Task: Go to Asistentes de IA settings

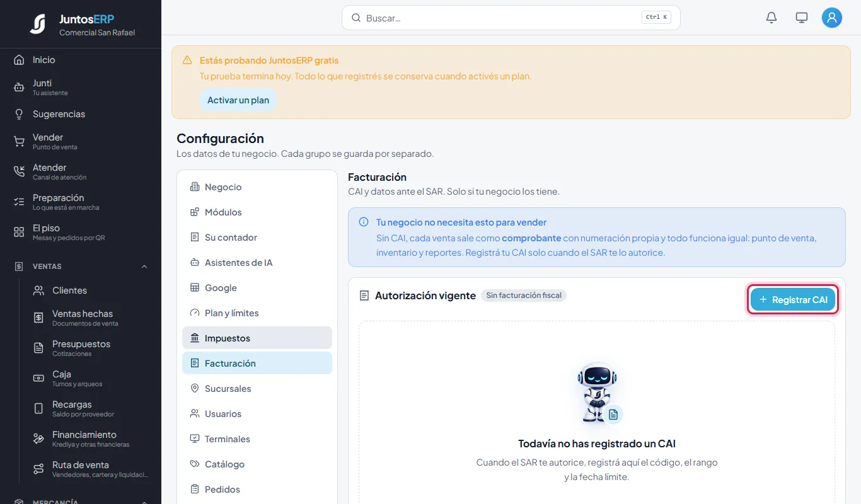Action: pyautogui.click(x=257, y=263)
